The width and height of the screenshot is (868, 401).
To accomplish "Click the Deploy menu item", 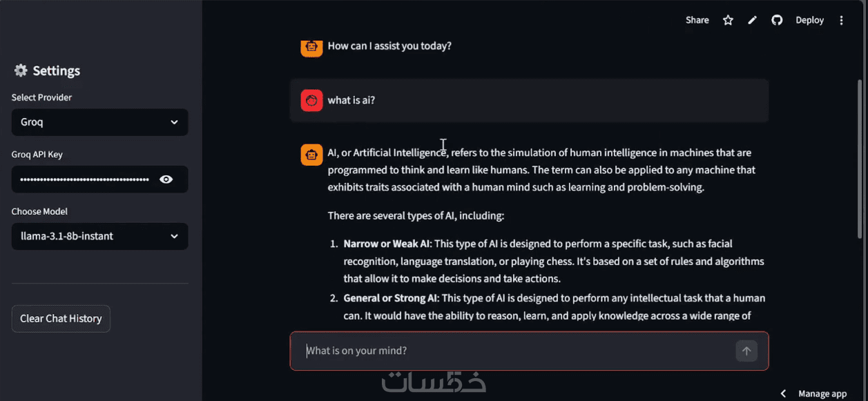I will pos(809,20).
